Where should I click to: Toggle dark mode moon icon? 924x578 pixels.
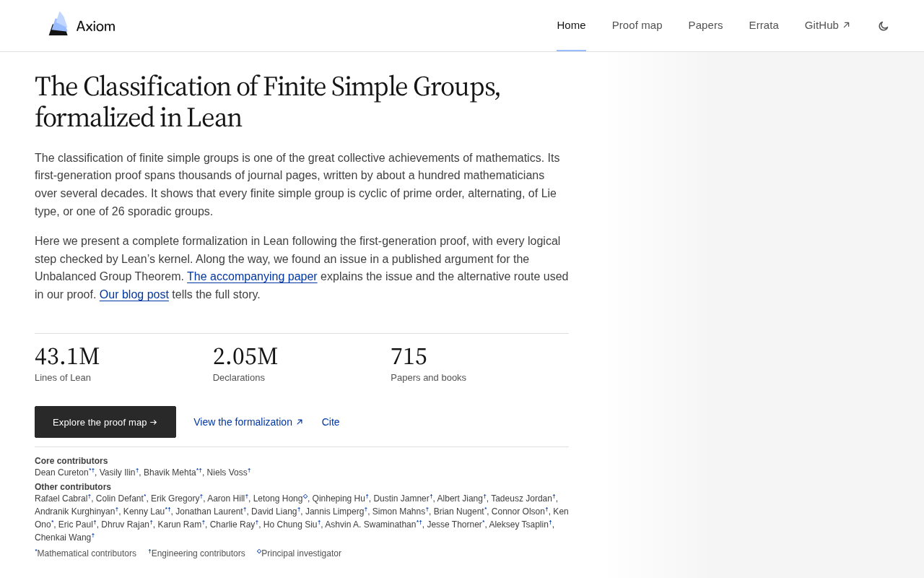click(x=884, y=26)
